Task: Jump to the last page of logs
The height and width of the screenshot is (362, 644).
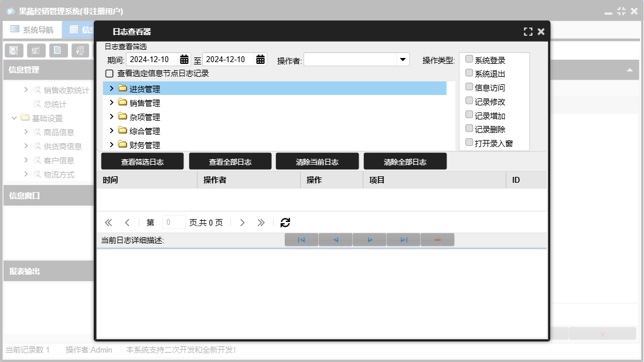Action: 261,223
